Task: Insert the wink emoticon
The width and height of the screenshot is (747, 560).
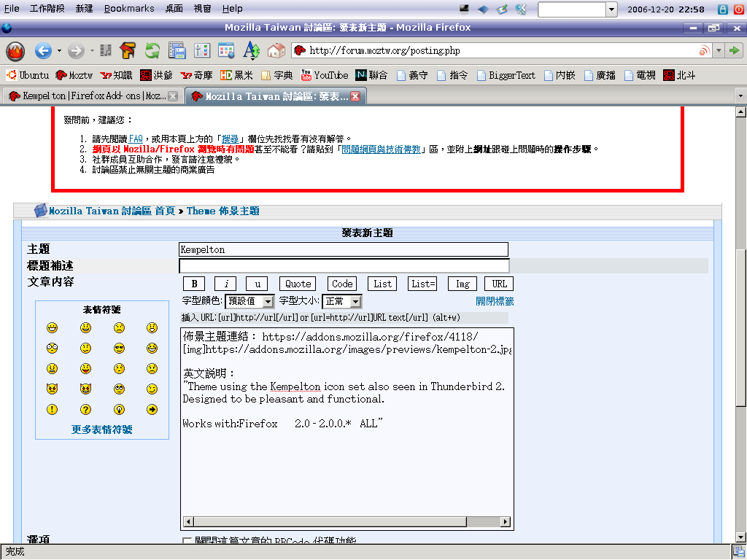Action: 152,389
